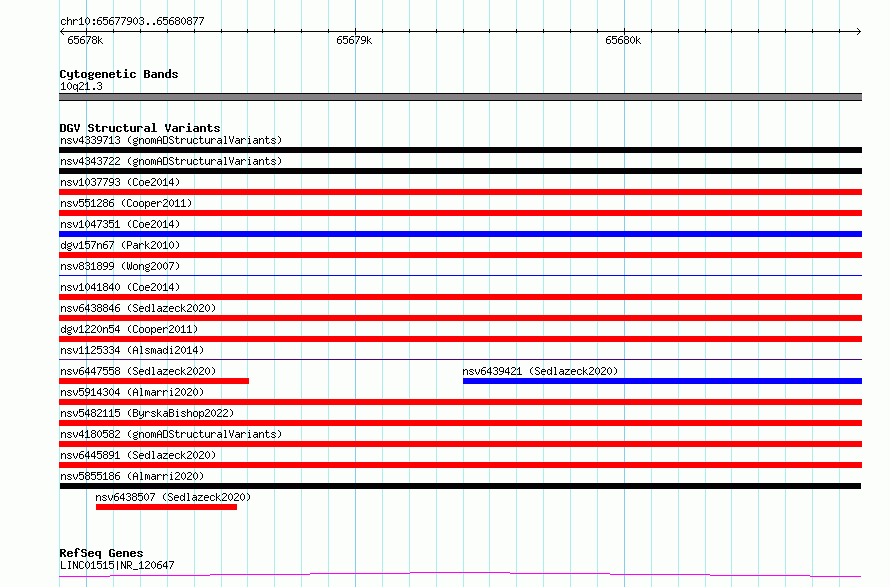The height and width of the screenshot is (587, 890).
Task: Click the magenta LINC01515 gene line
Action: 460,575
